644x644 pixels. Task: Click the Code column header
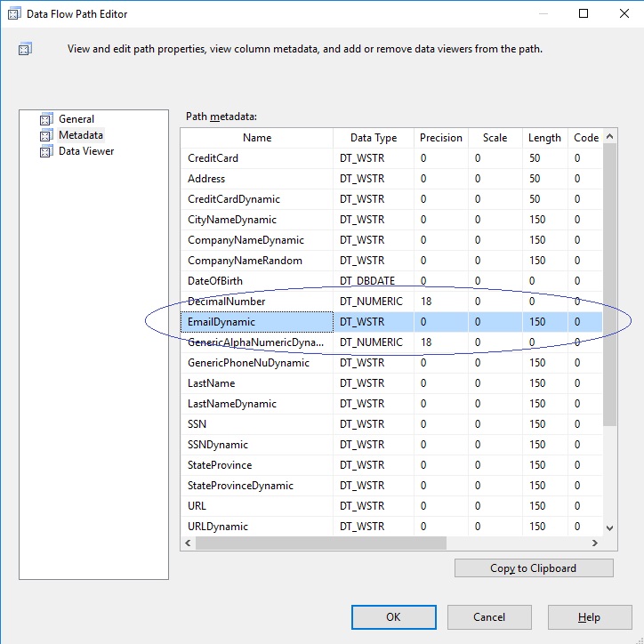[585, 138]
